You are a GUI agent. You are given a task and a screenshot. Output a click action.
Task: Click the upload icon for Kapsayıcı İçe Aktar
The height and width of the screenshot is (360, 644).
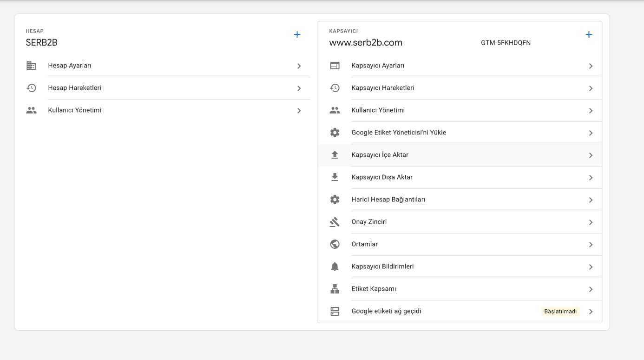point(335,155)
